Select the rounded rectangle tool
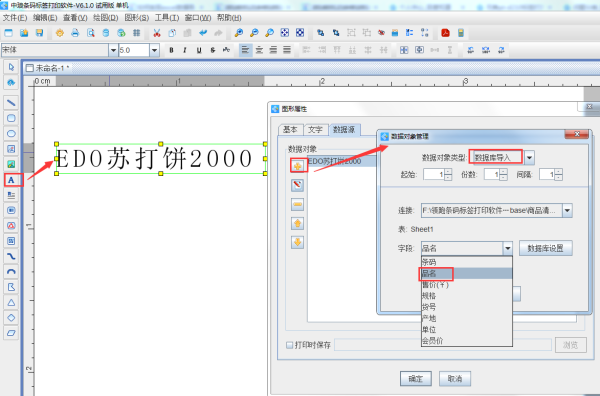 [11, 118]
